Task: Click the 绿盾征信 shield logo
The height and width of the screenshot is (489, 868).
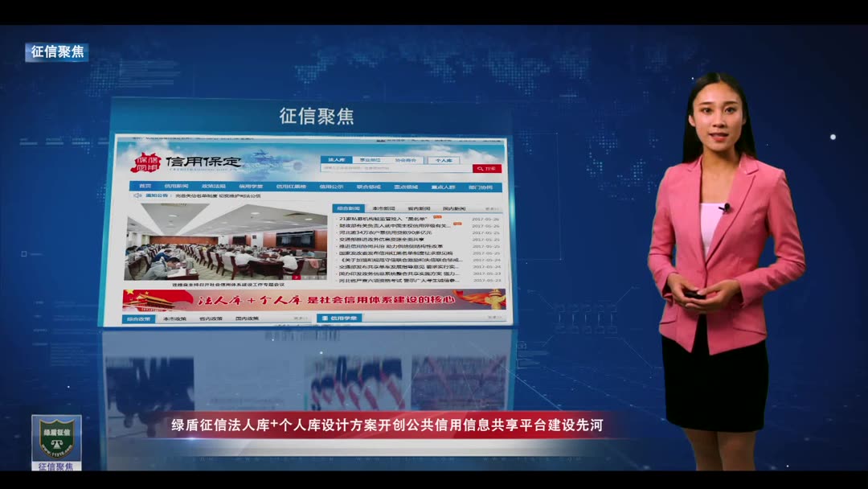Action: (55, 437)
